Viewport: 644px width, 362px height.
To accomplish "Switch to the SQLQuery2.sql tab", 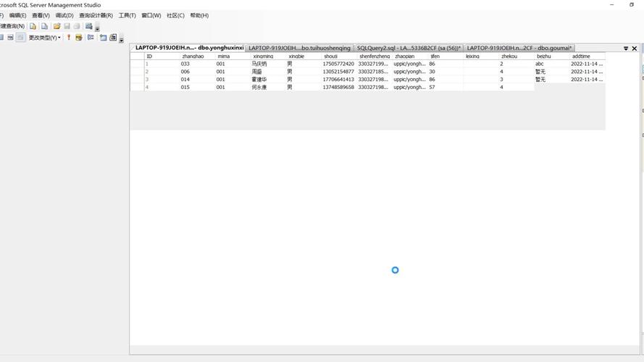I will [409, 48].
